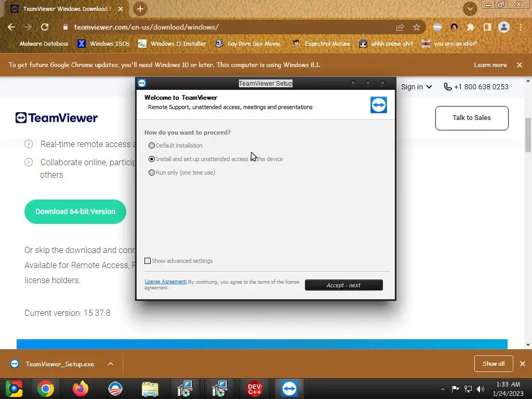Click the Talk to Sales button
This screenshot has width=532, height=399.
[472, 118]
